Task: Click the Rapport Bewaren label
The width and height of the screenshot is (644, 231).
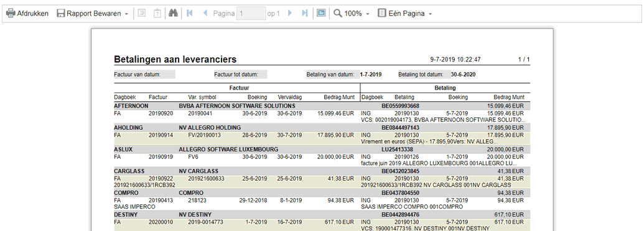Action: coord(93,14)
